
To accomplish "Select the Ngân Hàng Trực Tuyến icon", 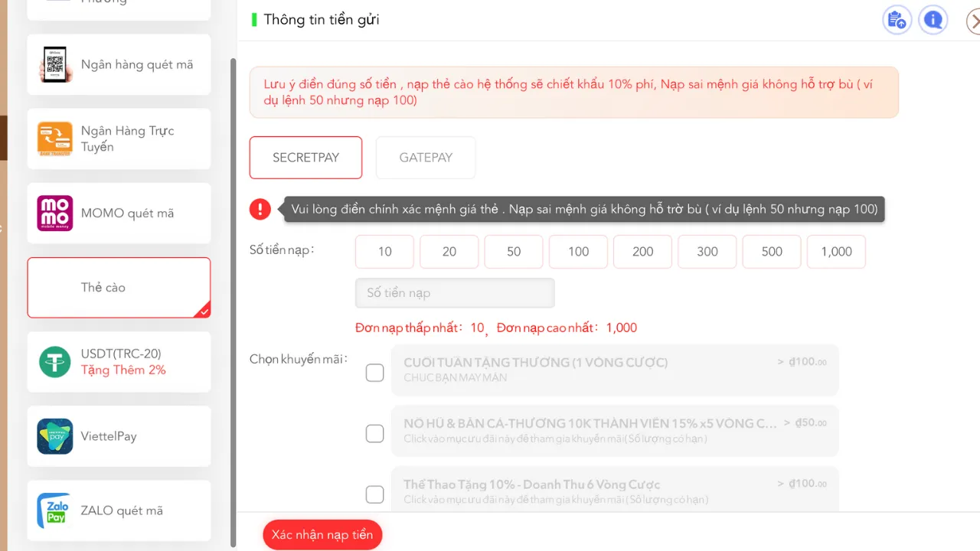I will (55, 139).
